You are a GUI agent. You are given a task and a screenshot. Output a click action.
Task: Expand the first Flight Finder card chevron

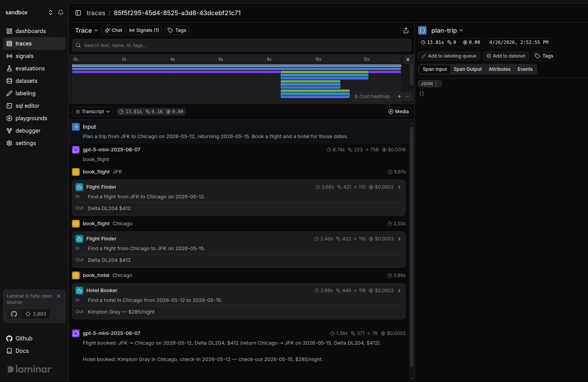[x=399, y=187]
